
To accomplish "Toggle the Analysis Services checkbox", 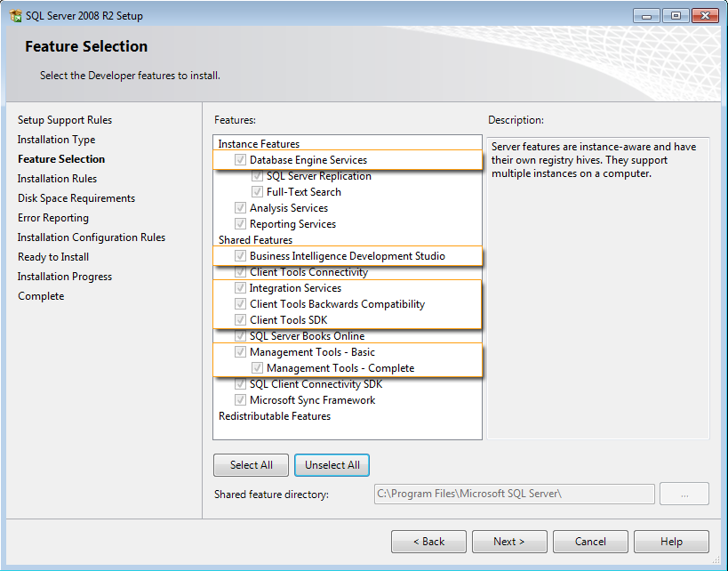I will click(x=240, y=208).
